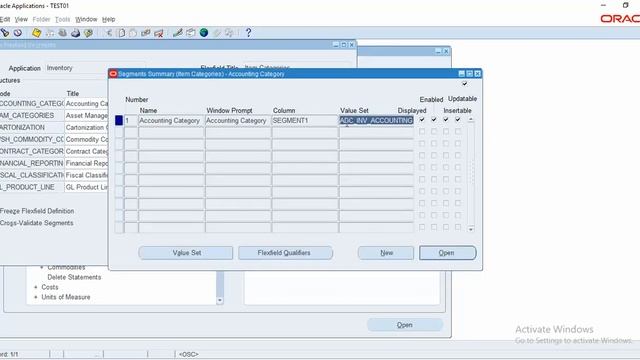Viewport: 640px width, 360px height.
Task: Open the Window menu
Action: point(86,19)
